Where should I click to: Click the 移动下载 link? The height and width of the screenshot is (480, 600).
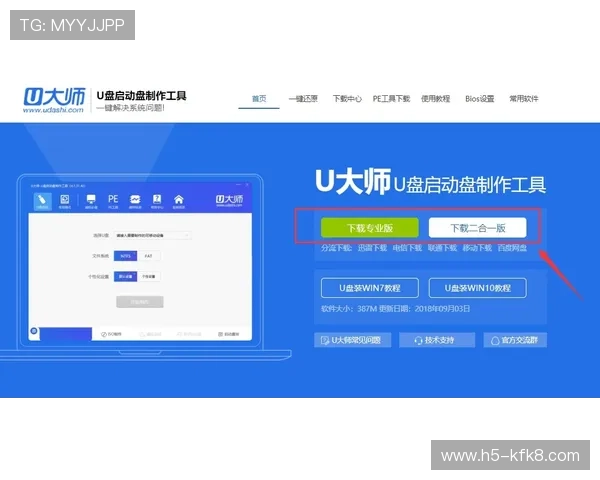(x=477, y=248)
